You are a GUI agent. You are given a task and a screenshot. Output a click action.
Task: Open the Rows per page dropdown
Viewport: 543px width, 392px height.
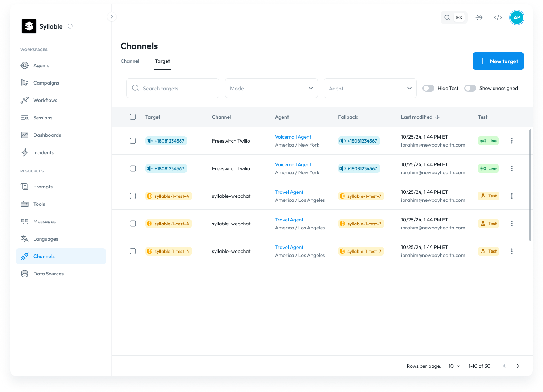(454, 366)
